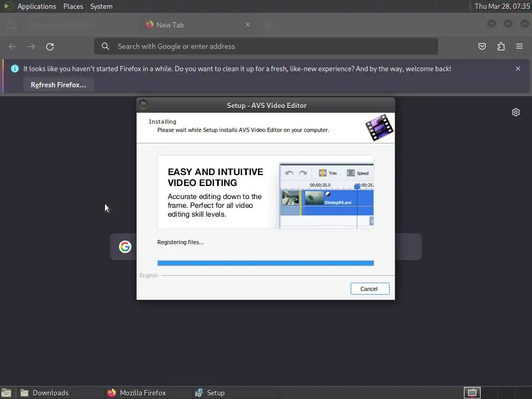Click EASY AND INTUITIVE VIDEO EDITING heading
532x399 pixels.
coord(216,177)
